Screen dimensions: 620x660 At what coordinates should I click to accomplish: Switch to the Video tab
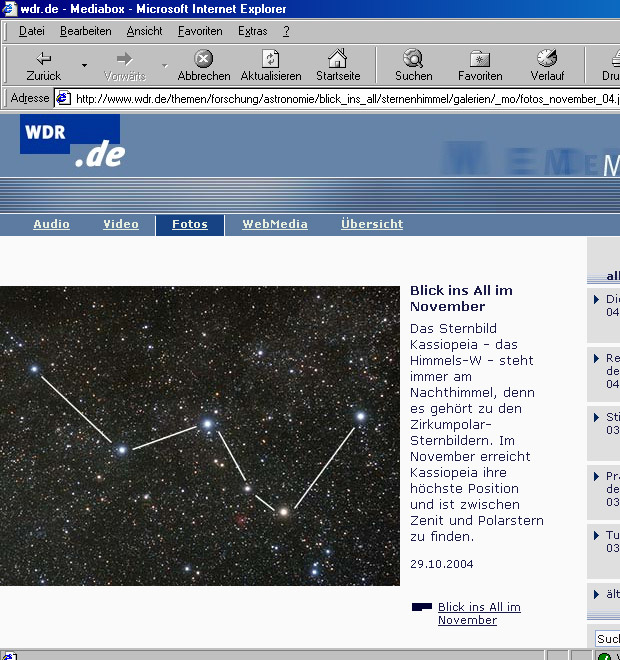121,224
